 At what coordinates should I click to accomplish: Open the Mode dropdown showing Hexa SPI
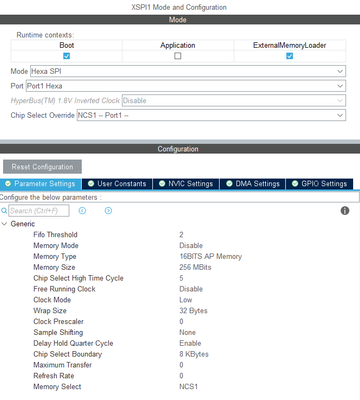[188, 71]
